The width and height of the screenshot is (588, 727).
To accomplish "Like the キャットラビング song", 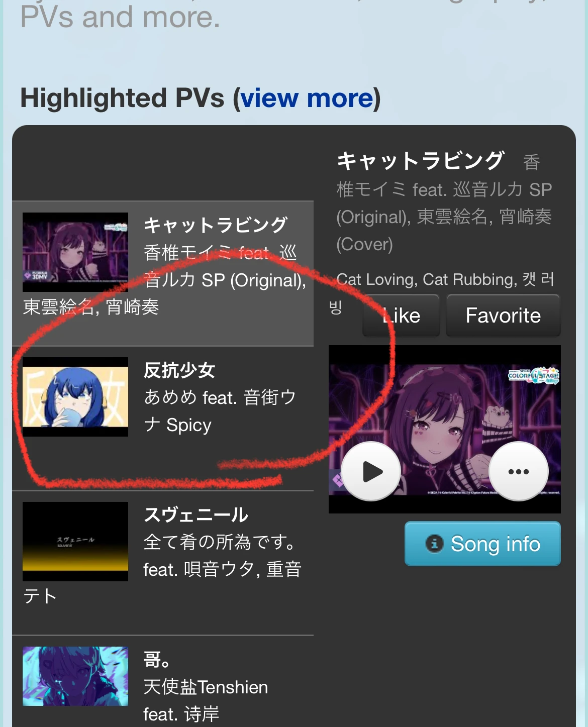I will pos(401,316).
